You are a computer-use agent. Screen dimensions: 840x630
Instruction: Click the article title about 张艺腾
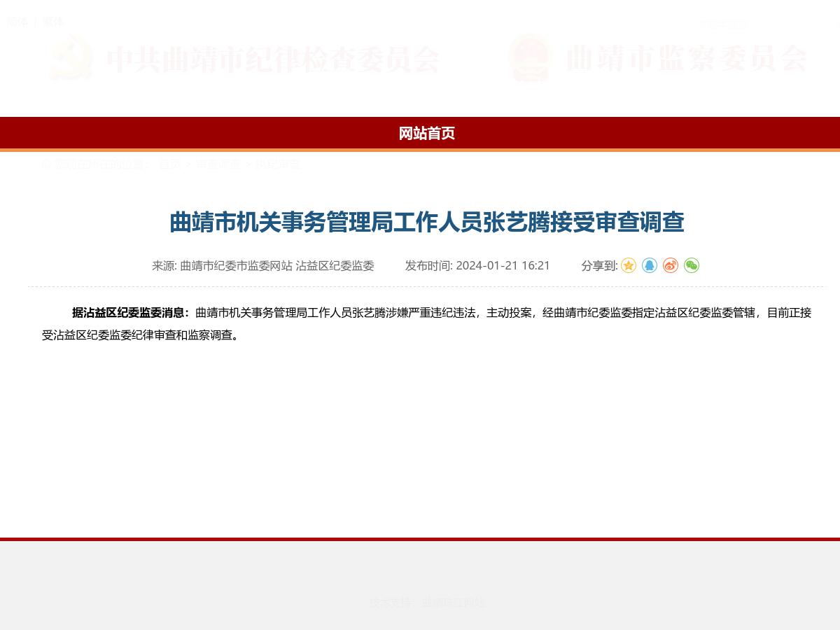click(x=427, y=222)
